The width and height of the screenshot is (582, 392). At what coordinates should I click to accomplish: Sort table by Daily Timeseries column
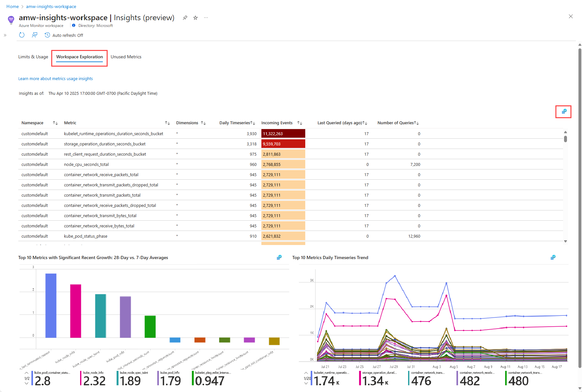click(x=253, y=123)
